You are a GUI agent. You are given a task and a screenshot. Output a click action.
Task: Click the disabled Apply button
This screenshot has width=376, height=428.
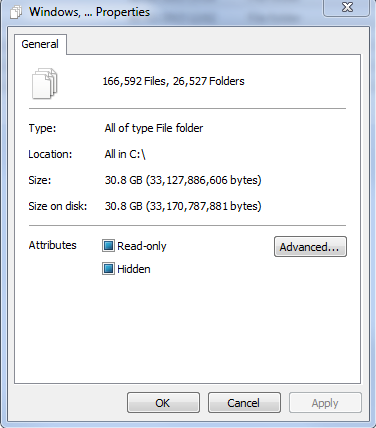click(325, 403)
